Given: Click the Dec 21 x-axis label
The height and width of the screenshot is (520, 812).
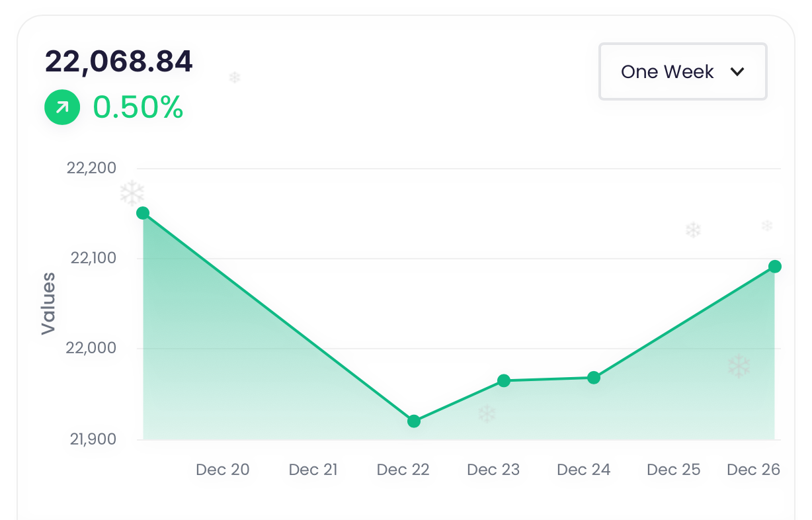Looking at the screenshot, I should 313,470.
